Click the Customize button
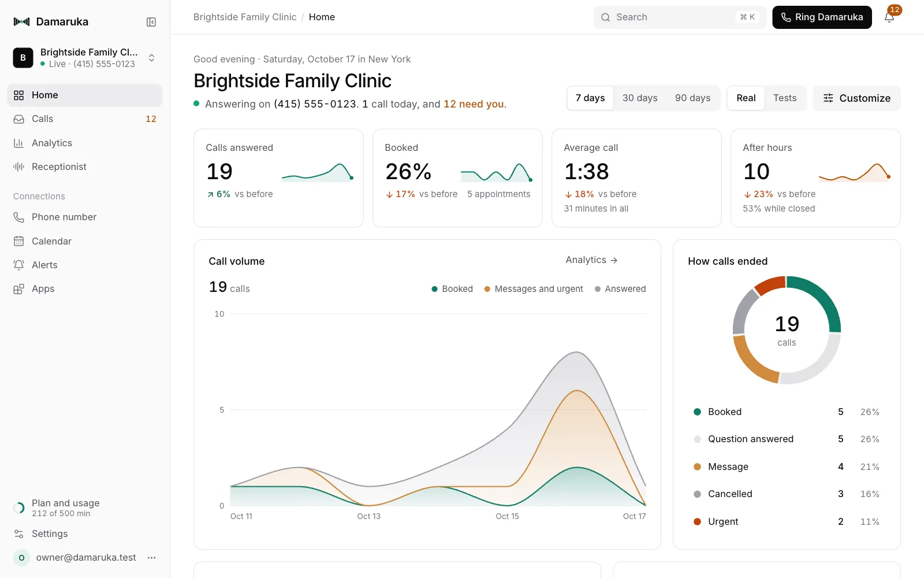924x578 pixels. point(856,98)
